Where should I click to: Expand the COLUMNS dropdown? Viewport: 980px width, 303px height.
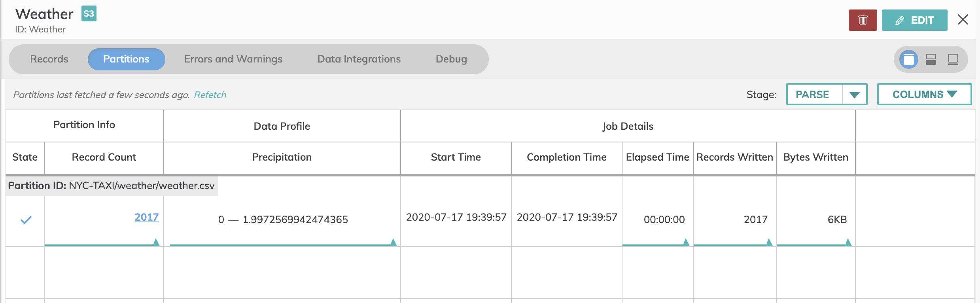pyautogui.click(x=924, y=95)
